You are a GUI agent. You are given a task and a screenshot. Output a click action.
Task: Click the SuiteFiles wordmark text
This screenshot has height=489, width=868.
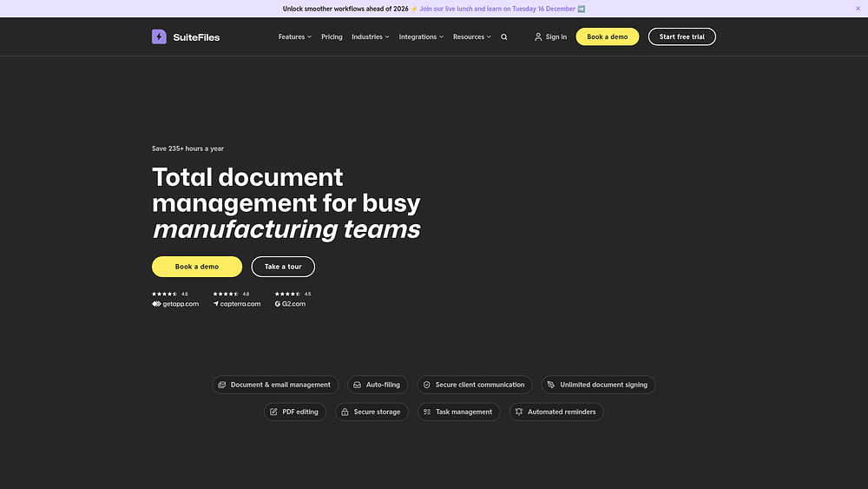(196, 37)
